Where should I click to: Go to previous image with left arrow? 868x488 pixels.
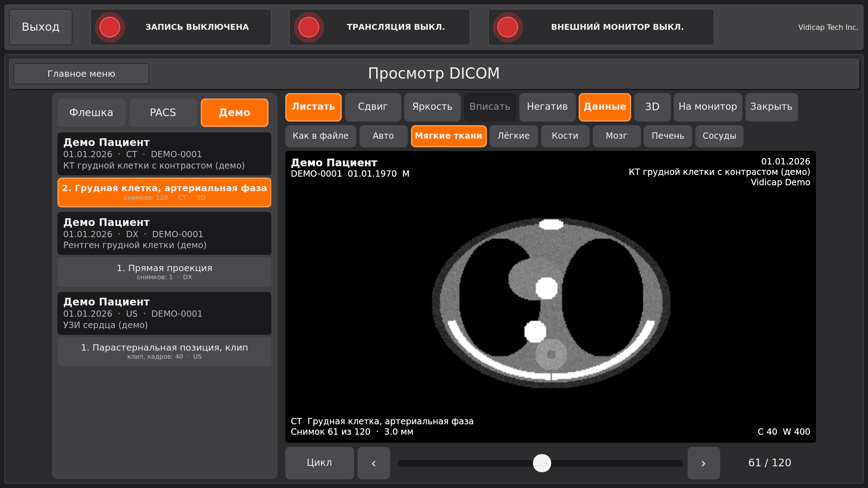coord(374,463)
